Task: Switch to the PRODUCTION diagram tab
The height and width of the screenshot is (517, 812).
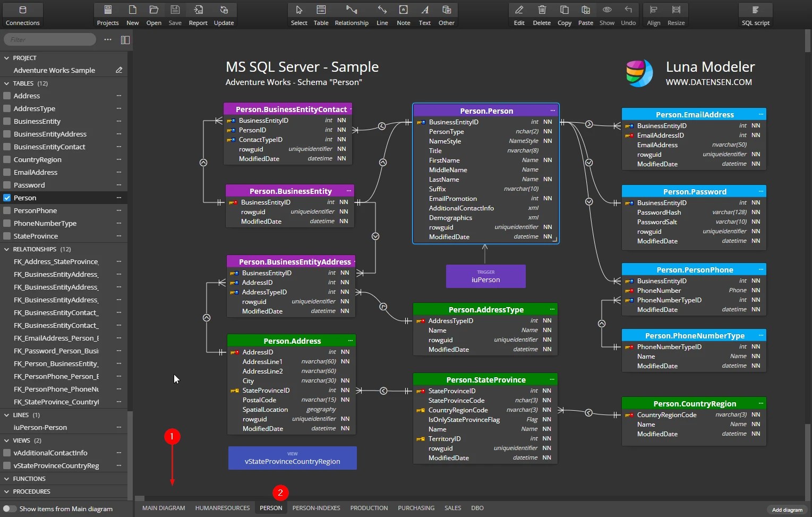Action: (x=369, y=508)
